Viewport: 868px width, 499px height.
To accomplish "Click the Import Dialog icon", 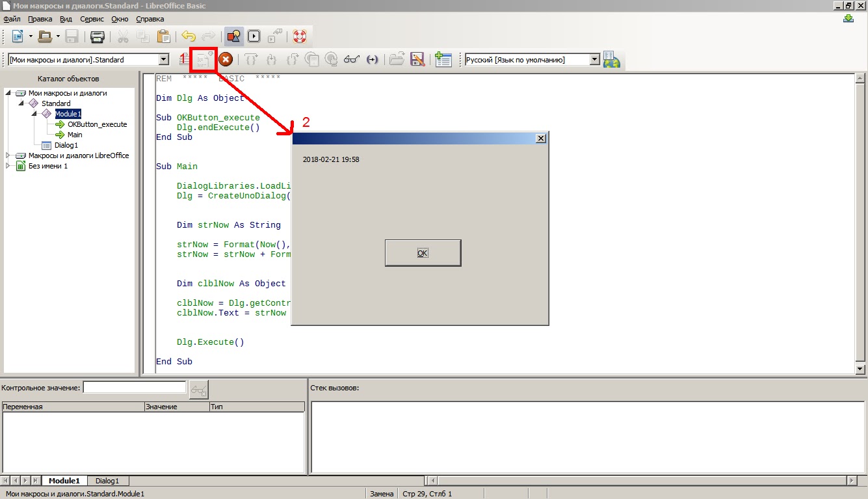I will pos(443,60).
